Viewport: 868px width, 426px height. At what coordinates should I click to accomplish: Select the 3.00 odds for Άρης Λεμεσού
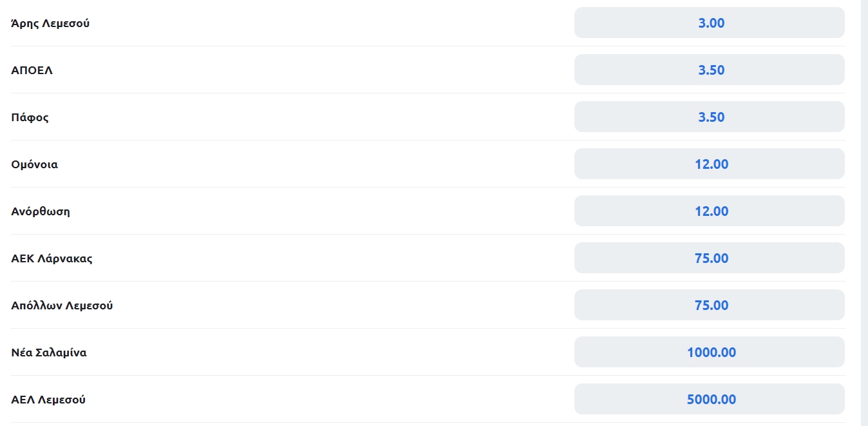(x=709, y=23)
